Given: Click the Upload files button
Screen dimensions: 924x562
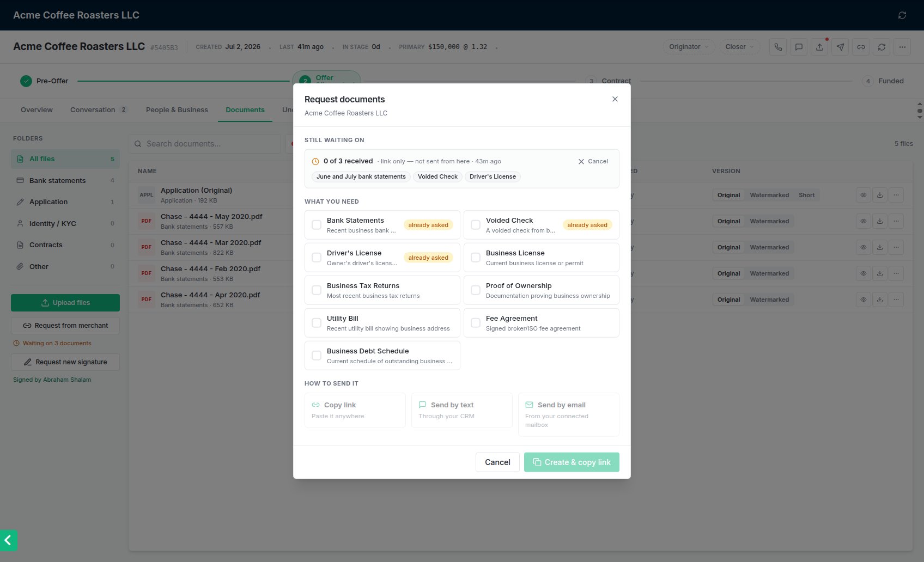Looking at the screenshot, I should (x=65, y=303).
